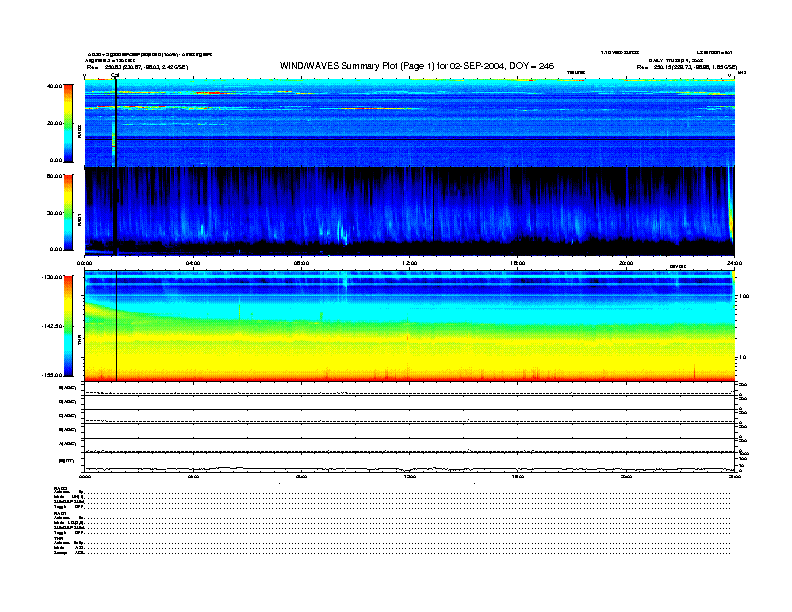The image size is (792, 612).
Task: Click the bright green burst in RAD2 panel
Action: pos(114,145)
